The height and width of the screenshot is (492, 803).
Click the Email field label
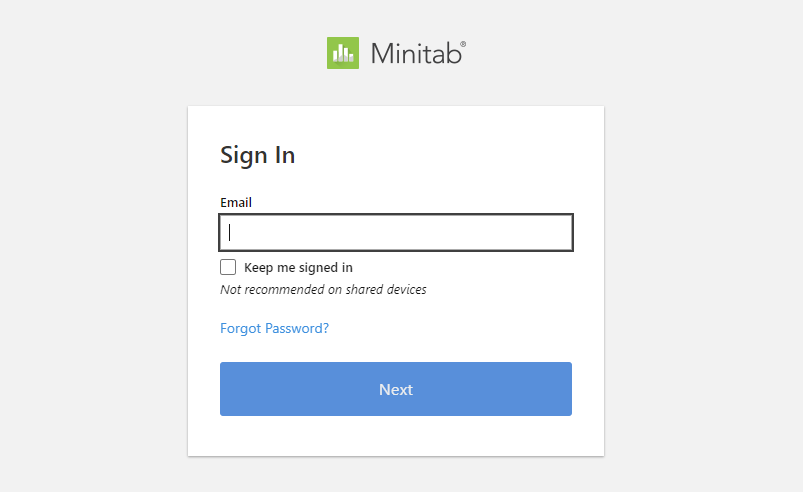tap(236, 202)
